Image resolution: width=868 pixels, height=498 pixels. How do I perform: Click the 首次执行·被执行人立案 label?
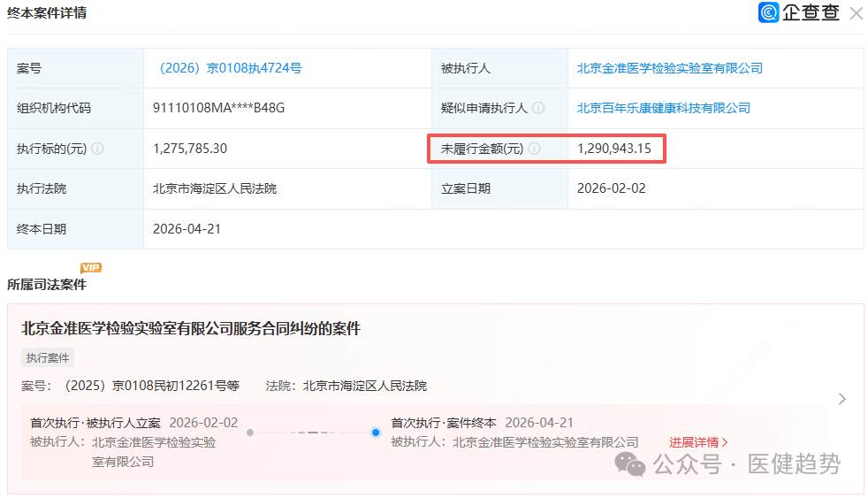95,423
